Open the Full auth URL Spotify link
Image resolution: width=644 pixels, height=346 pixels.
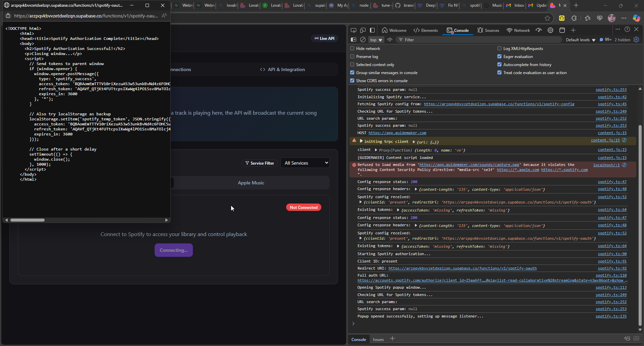click(x=492, y=280)
